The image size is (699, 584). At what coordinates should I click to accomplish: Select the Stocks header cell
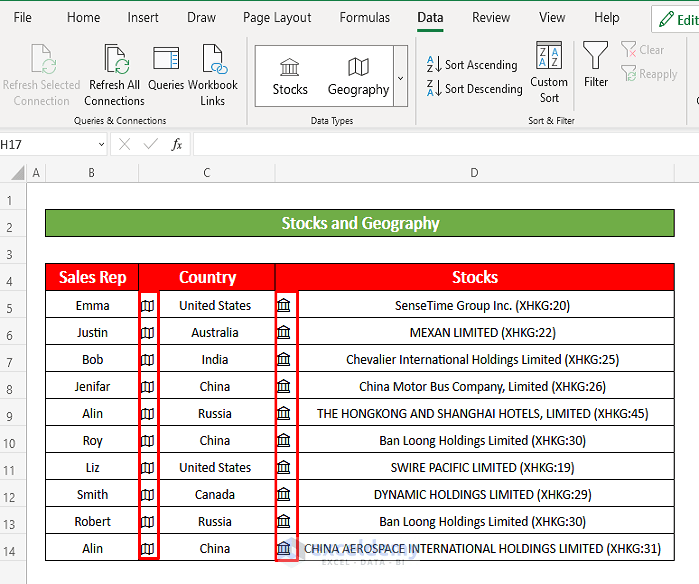pyautogui.click(x=475, y=277)
